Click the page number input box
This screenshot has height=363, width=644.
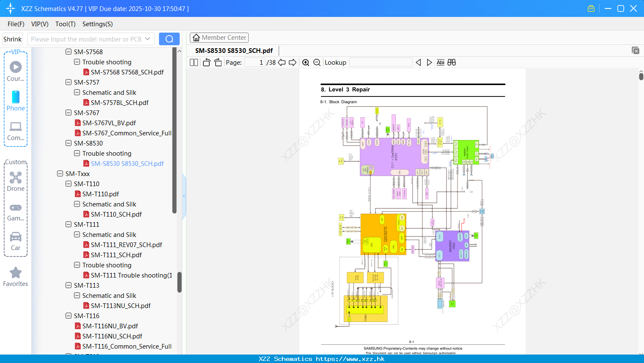point(255,63)
